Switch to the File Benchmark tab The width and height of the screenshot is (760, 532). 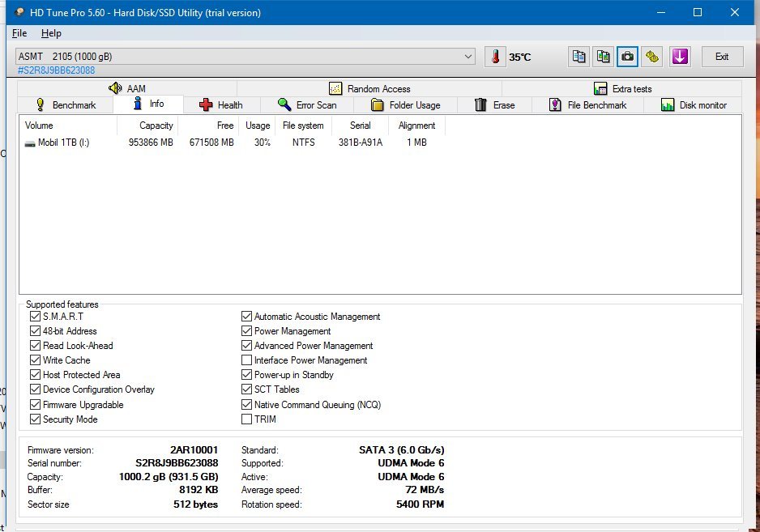click(588, 104)
